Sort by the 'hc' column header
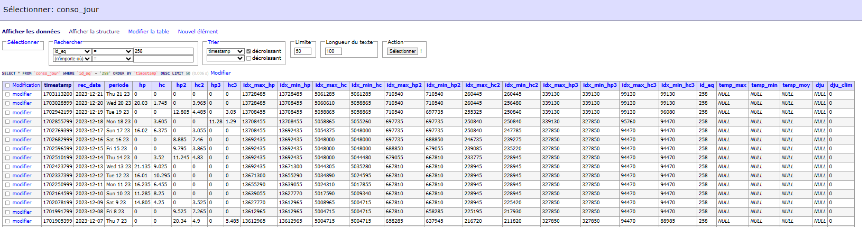Image resolution: width=868 pixels, height=227 pixels. click(162, 85)
